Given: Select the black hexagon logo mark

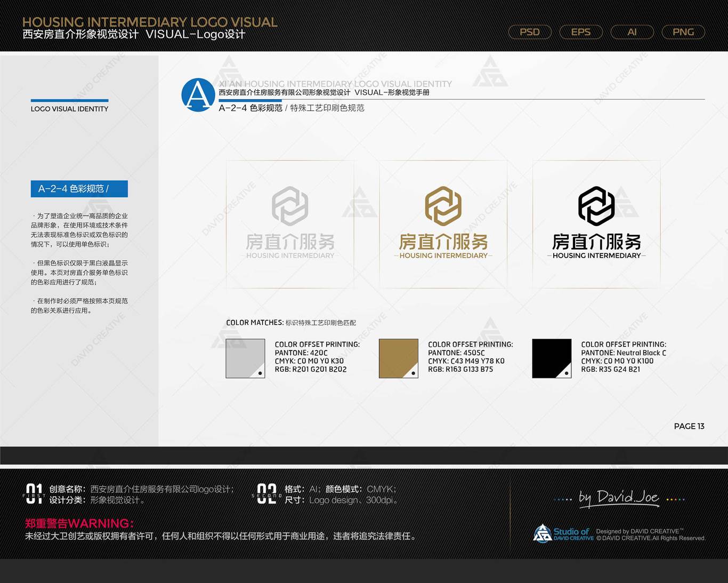Looking at the screenshot, I should [x=596, y=206].
